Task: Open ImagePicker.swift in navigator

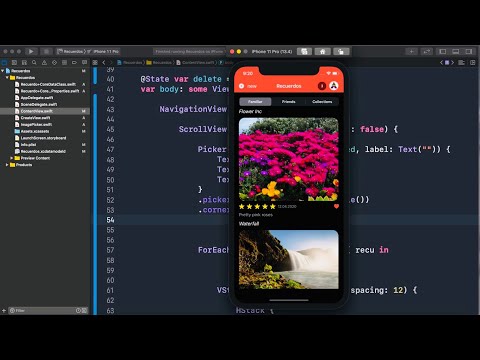Action: coord(36,124)
